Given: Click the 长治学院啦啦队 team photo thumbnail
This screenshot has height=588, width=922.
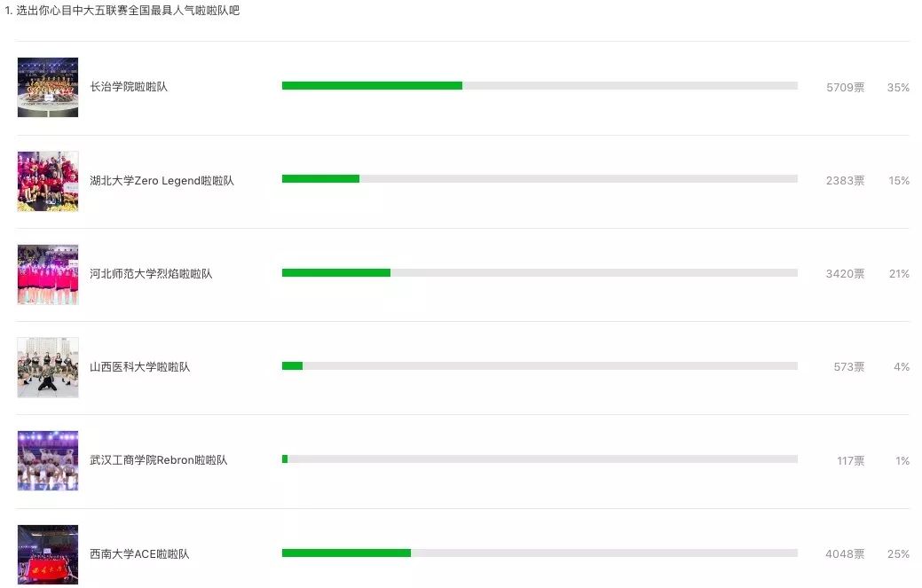Looking at the screenshot, I should 48,87.
